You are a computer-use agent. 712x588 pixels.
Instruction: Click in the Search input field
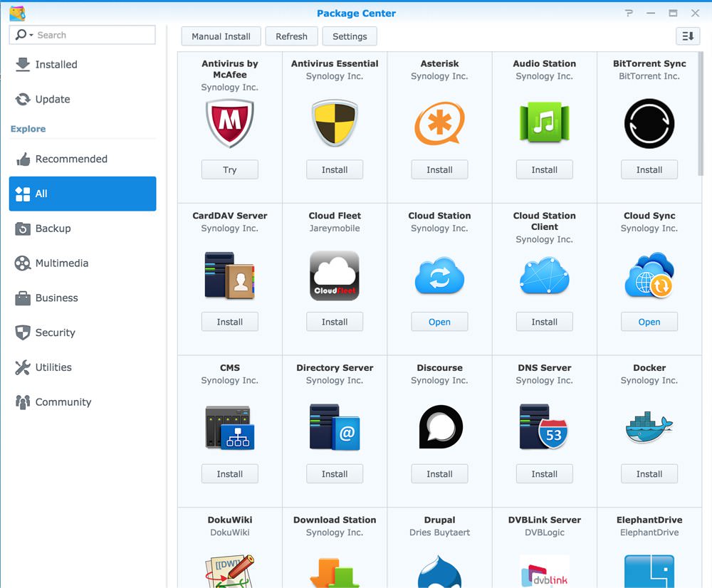[82, 35]
